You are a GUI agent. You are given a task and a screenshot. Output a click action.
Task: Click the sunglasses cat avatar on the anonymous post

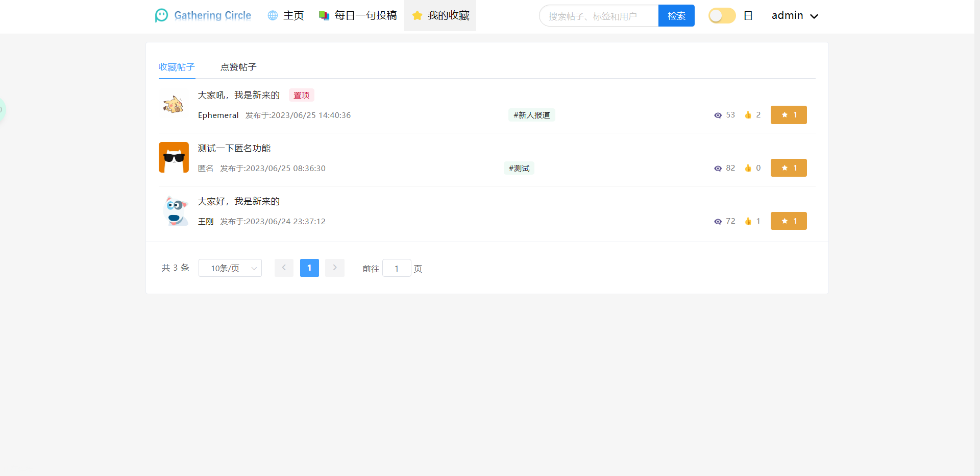[174, 157]
